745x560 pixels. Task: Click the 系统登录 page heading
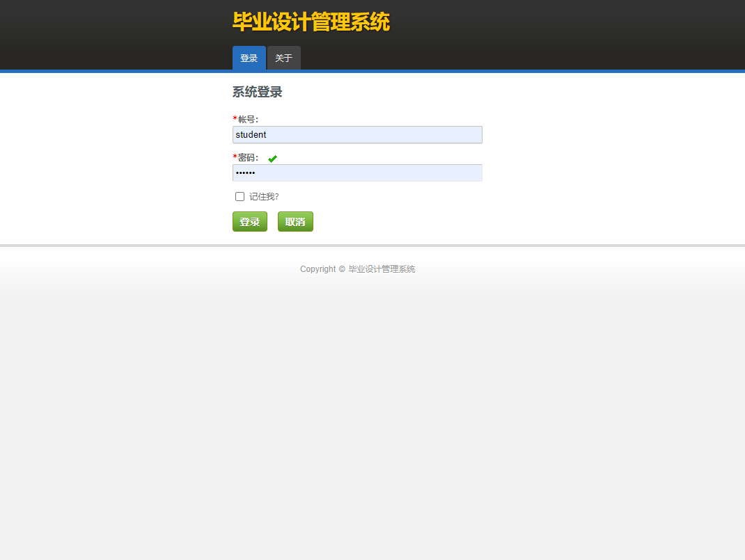click(257, 92)
